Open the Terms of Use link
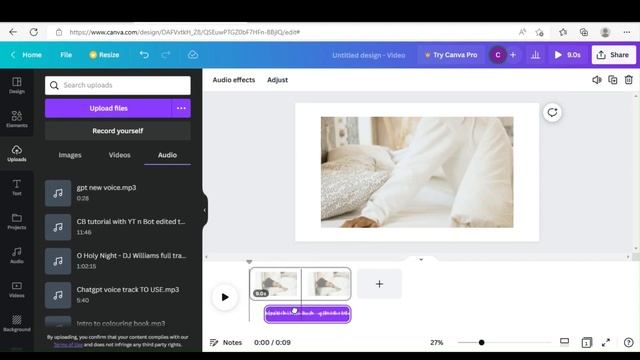The width and height of the screenshot is (640, 360). click(68, 344)
